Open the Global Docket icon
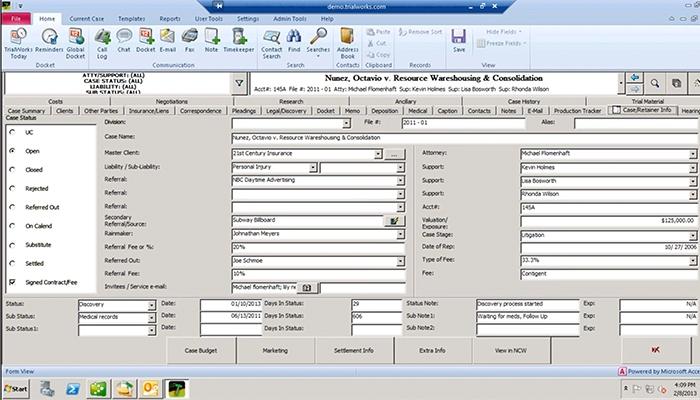 [x=75, y=43]
